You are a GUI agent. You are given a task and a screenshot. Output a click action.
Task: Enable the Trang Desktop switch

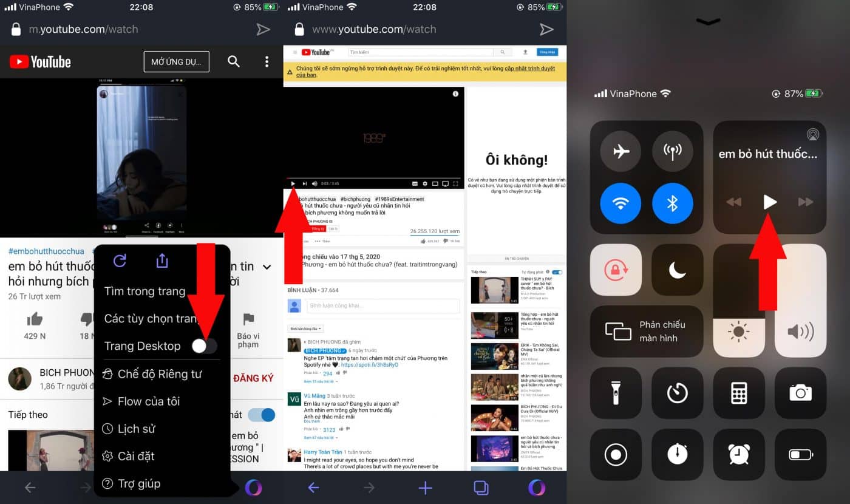[x=205, y=346]
